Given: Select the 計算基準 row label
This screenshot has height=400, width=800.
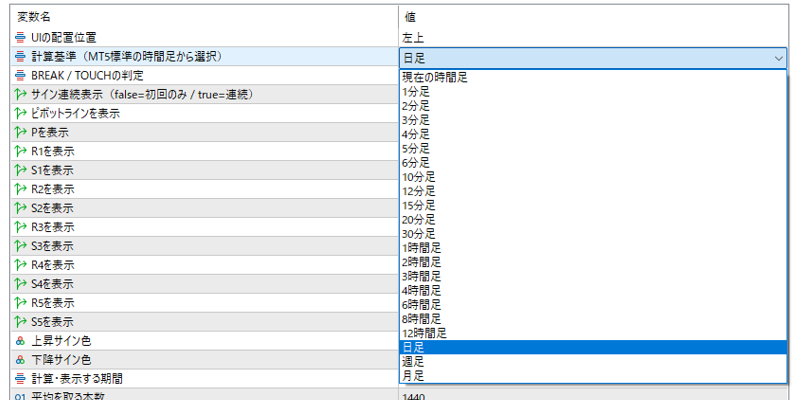Looking at the screenshot, I should (x=127, y=57).
